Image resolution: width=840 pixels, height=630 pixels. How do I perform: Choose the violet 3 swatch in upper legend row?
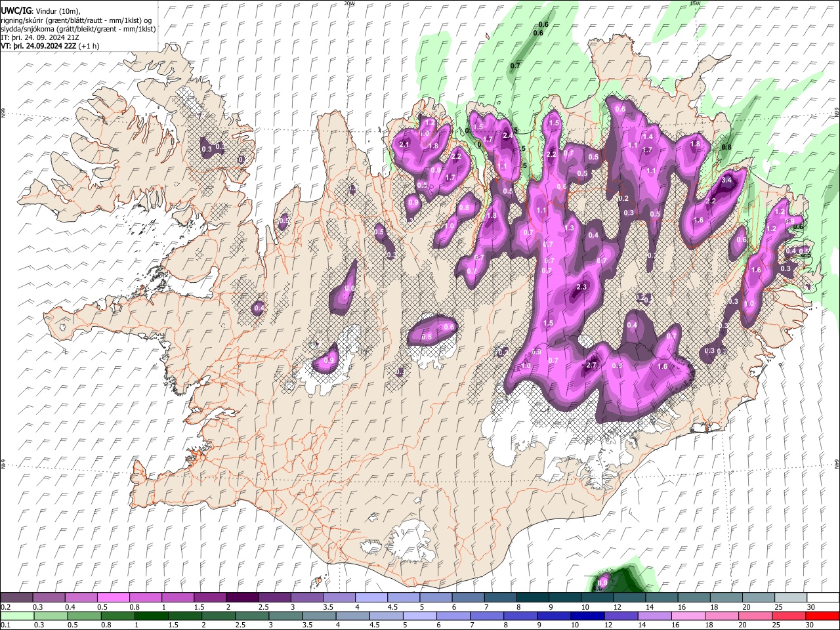[306, 598]
